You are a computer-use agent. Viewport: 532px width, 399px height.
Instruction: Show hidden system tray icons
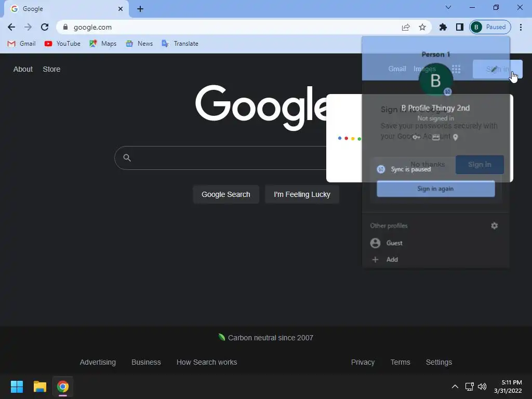pos(455,387)
